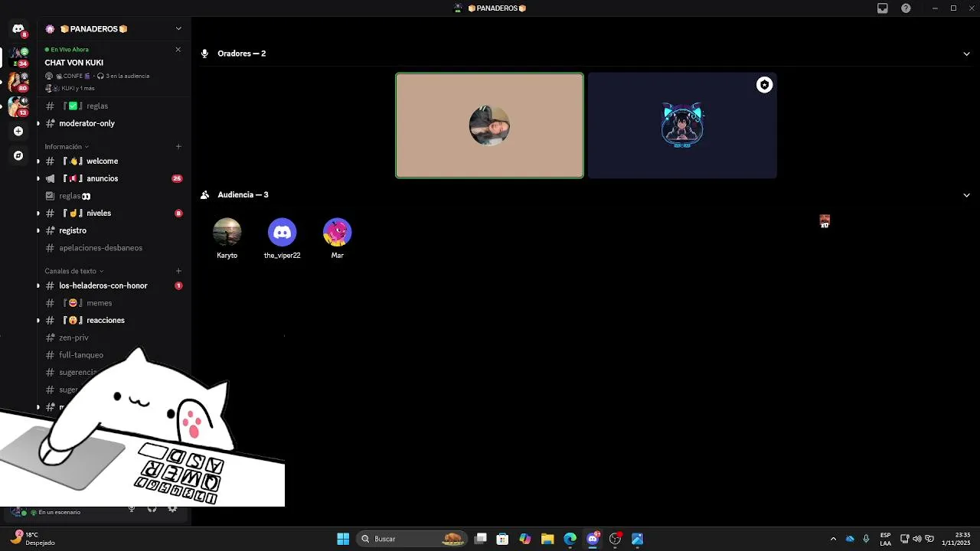
Task: Open the Discord help question mark icon
Action: click(x=906, y=8)
